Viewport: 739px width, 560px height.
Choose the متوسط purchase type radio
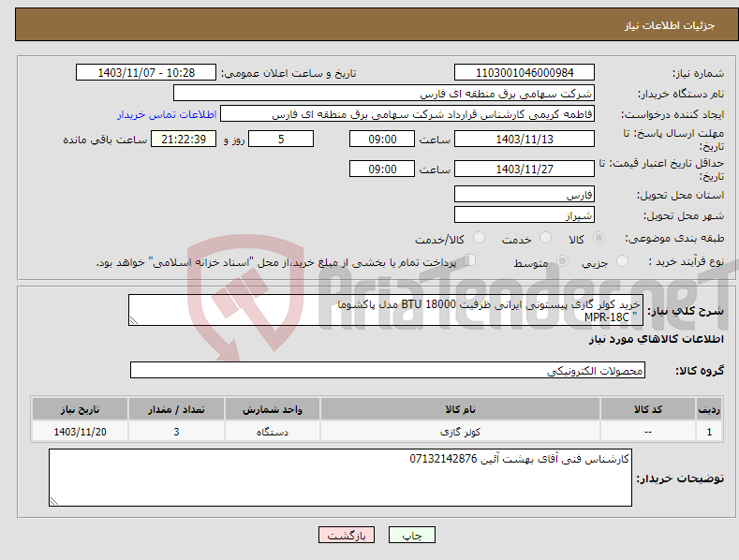pyautogui.click(x=562, y=261)
